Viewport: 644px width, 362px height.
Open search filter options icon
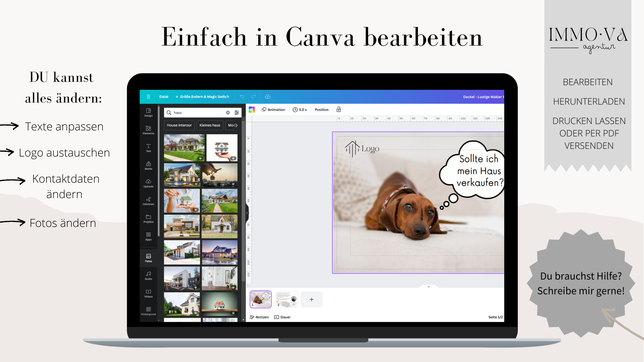pyautogui.click(x=237, y=113)
